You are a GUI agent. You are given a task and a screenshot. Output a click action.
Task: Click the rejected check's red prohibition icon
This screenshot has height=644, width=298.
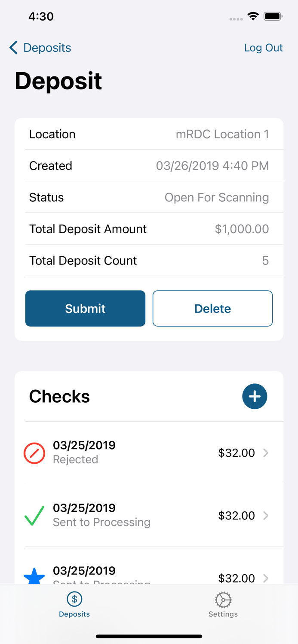tap(34, 453)
